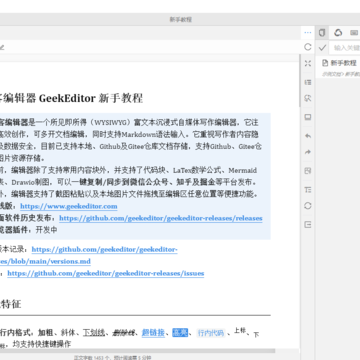Click the vertical scrollbar of the editor
The height and width of the screenshot is (360, 360).
pyautogui.click(x=299, y=80)
